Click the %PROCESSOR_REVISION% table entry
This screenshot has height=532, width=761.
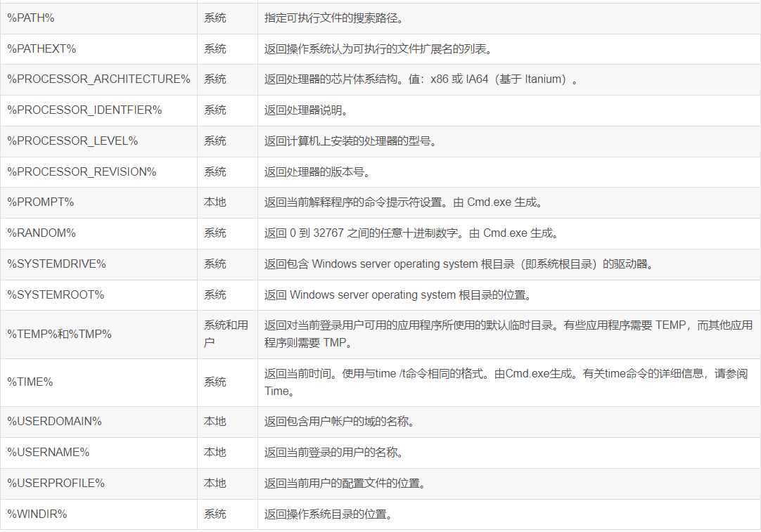pos(82,171)
